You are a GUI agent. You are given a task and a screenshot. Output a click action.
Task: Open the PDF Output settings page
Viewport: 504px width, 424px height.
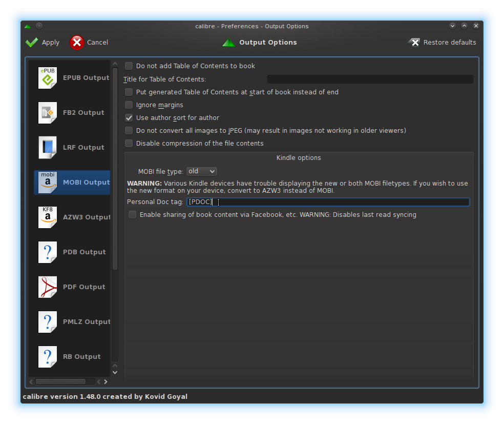pyautogui.click(x=72, y=287)
